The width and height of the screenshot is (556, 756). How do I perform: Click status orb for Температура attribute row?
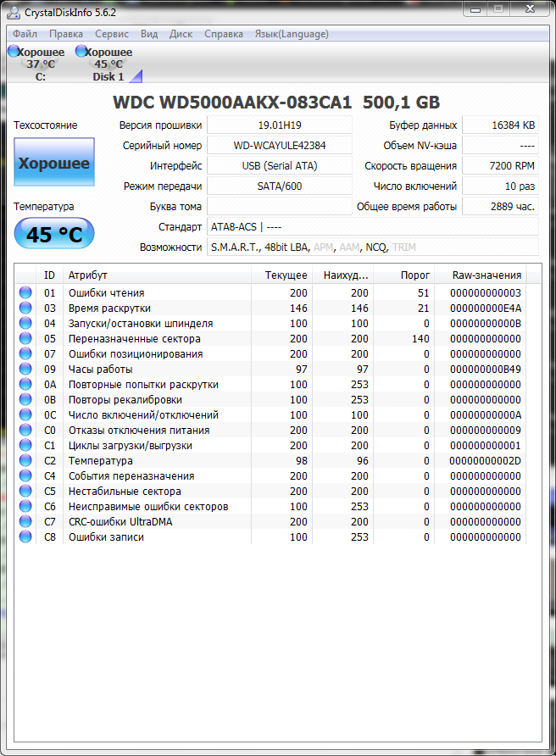25,460
